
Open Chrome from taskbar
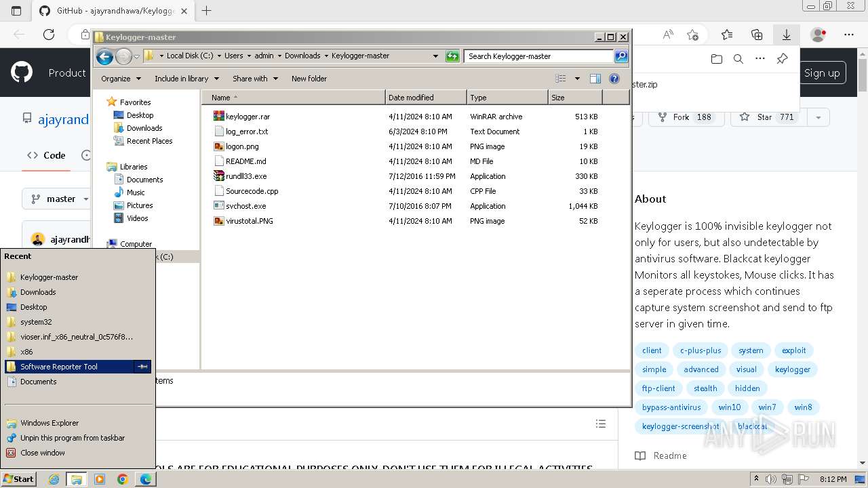coord(123,479)
